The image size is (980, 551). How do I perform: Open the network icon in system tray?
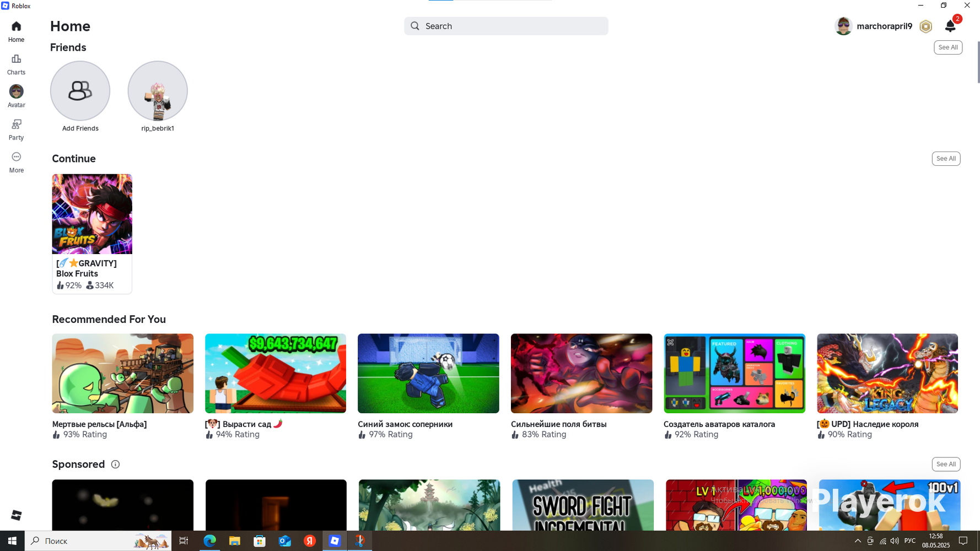click(882, 541)
